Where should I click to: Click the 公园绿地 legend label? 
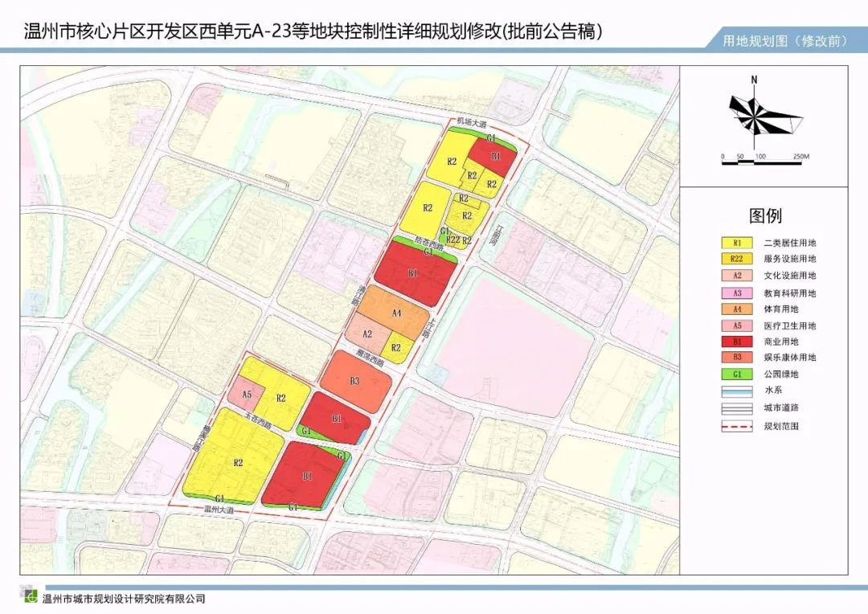(781, 375)
